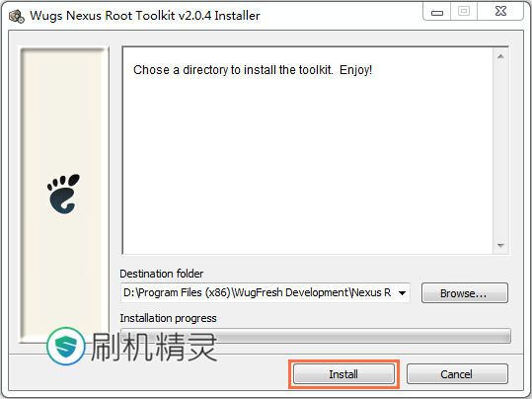This screenshot has width=532, height=399.
Task: Minimize the installer window
Action: [437, 13]
